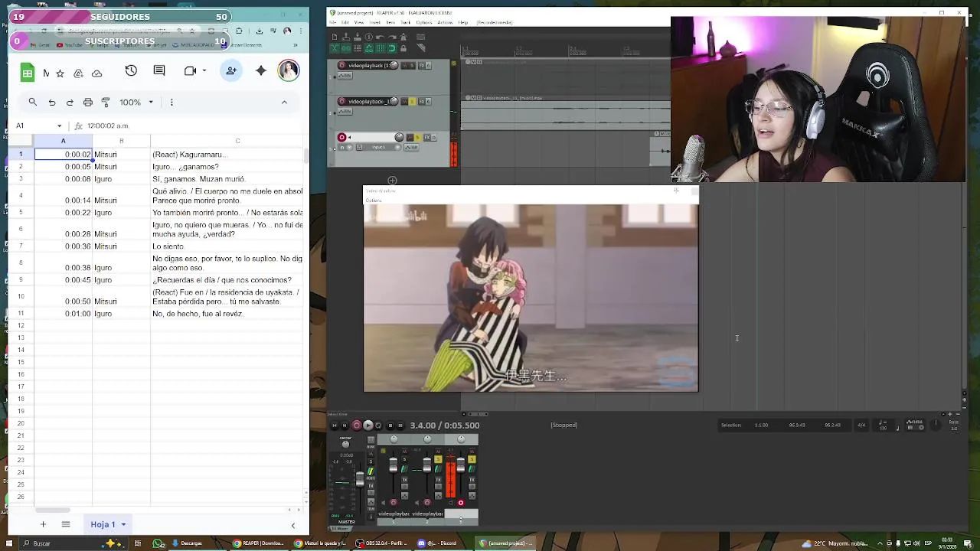Click the formula bar showing 12:00:02 a.m.

191,126
